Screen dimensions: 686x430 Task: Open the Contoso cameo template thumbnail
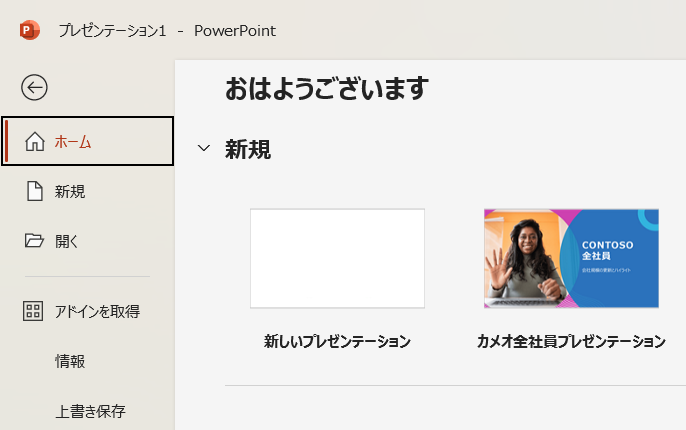(571, 259)
